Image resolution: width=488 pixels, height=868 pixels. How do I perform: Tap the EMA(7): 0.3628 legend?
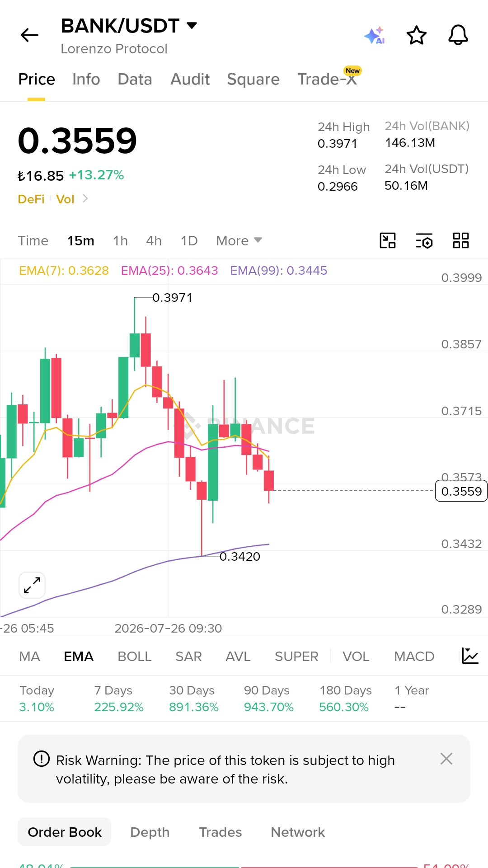click(64, 270)
